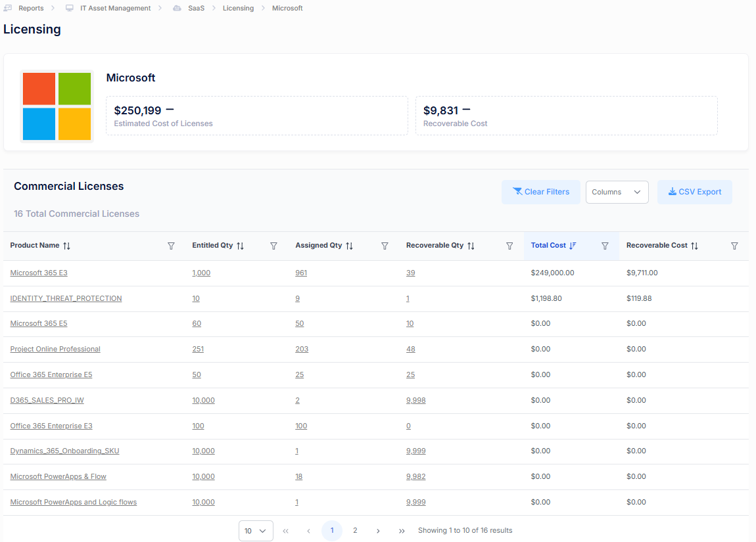
Task: Navigate to Reports breadcrumb
Action: pos(31,8)
